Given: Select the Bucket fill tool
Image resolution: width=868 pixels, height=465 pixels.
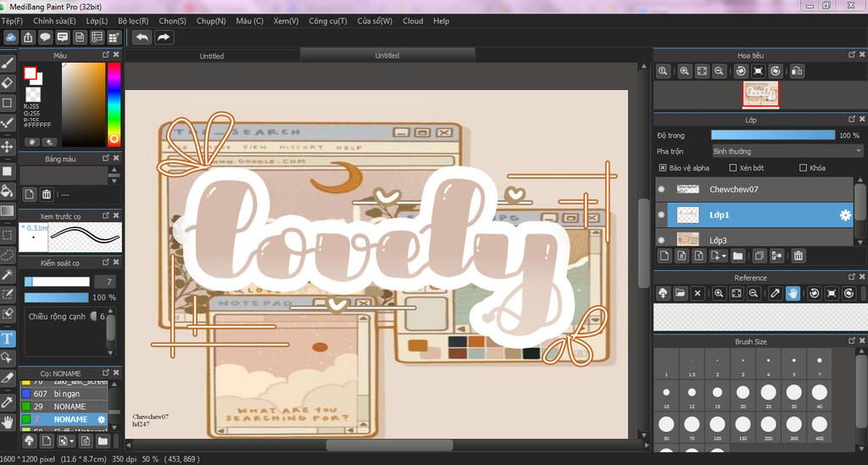Looking at the screenshot, I should (7, 191).
